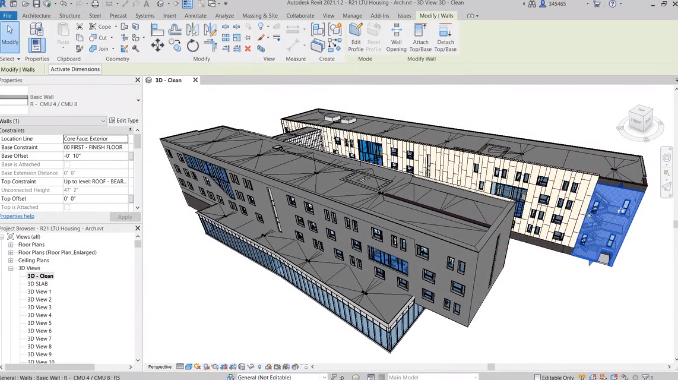
Task: Switch to the Annotate ribbon tab
Action: (x=195, y=16)
